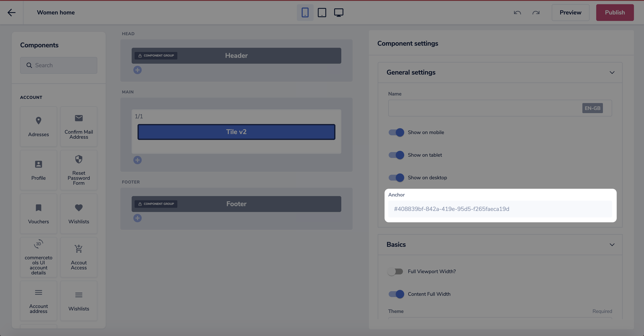644x336 pixels.
Task: Click plus icon in Footer section
Action: click(x=138, y=218)
